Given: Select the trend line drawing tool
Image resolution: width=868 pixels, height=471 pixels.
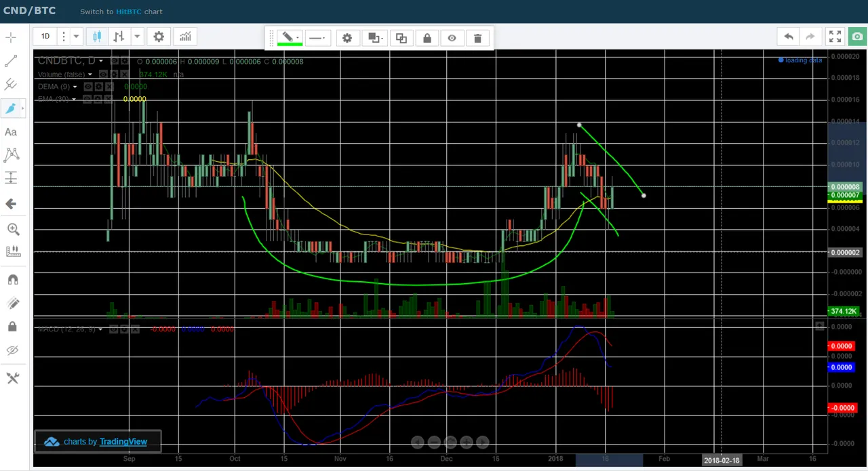Looking at the screenshot, I should click(11, 61).
